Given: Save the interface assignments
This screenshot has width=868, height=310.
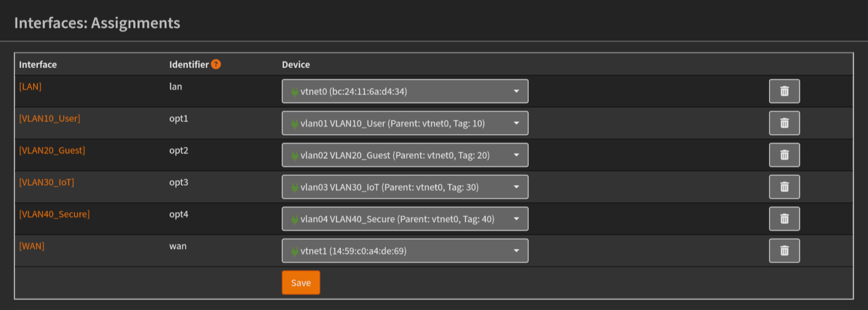Looking at the screenshot, I should (301, 283).
